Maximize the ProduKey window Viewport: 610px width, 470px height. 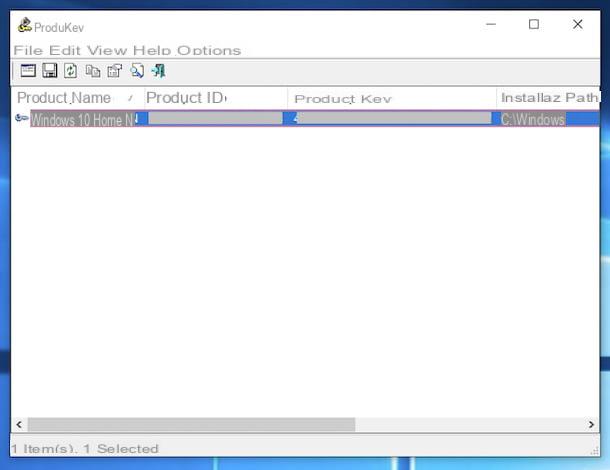(534, 24)
